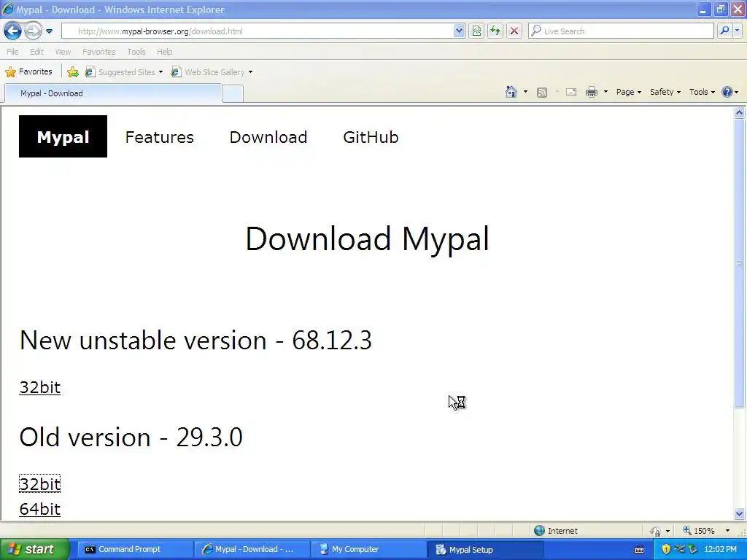Click the scrollbar down arrow

tap(740, 514)
